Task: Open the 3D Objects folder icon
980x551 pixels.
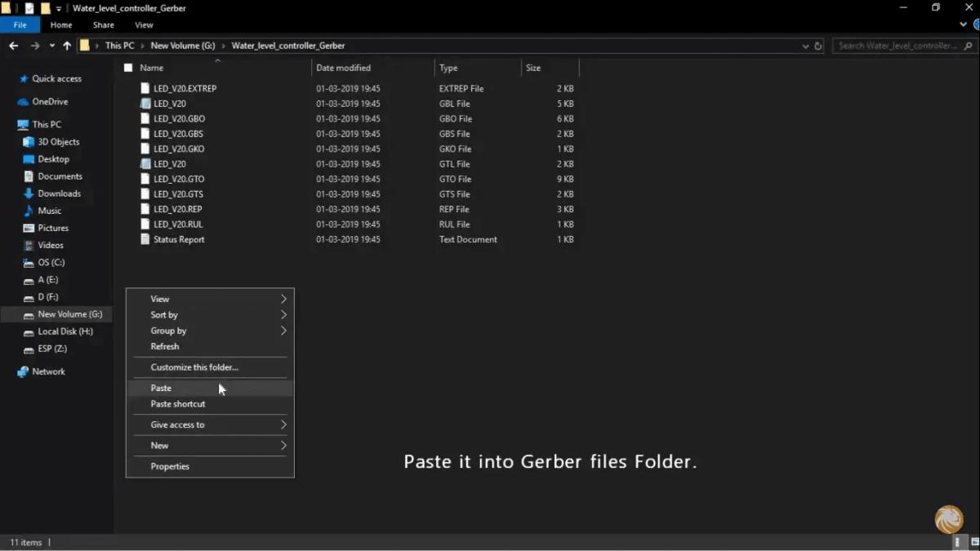Action: click(x=29, y=142)
